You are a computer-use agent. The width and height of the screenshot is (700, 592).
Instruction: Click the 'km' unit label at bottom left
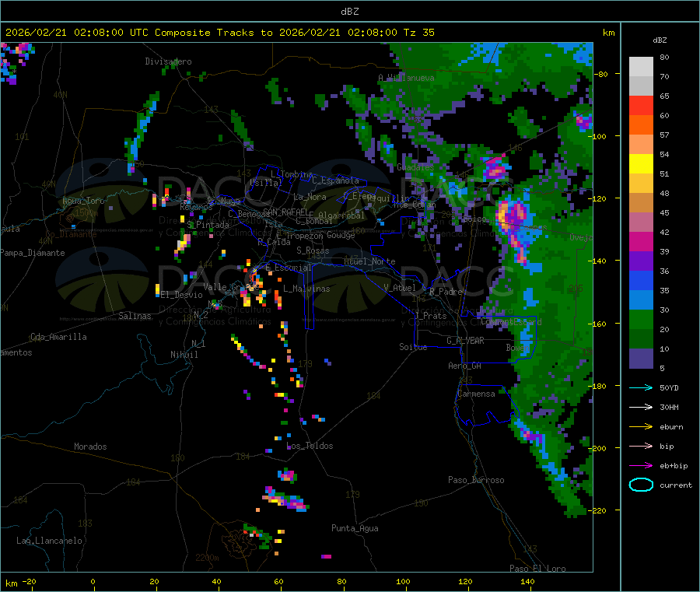(x=11, y=583)
